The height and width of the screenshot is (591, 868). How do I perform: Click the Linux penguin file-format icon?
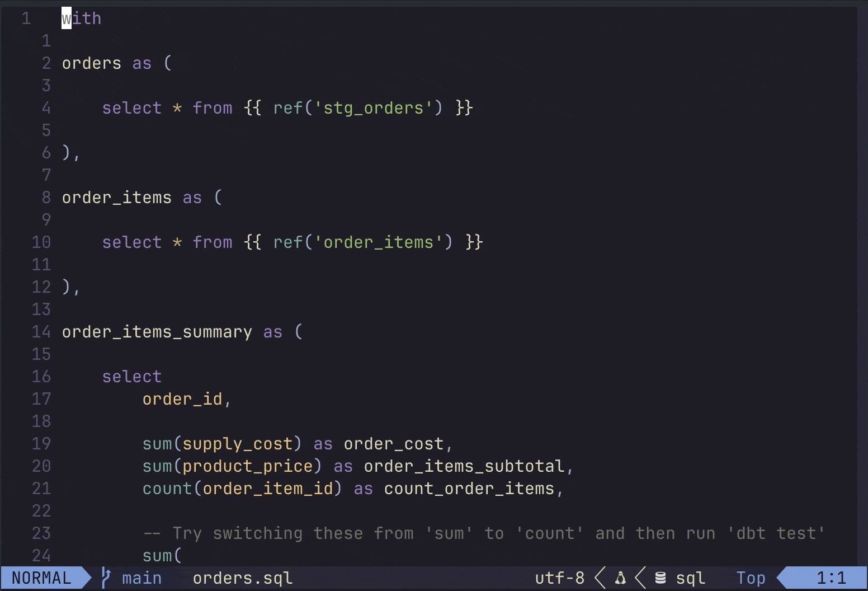620,578
